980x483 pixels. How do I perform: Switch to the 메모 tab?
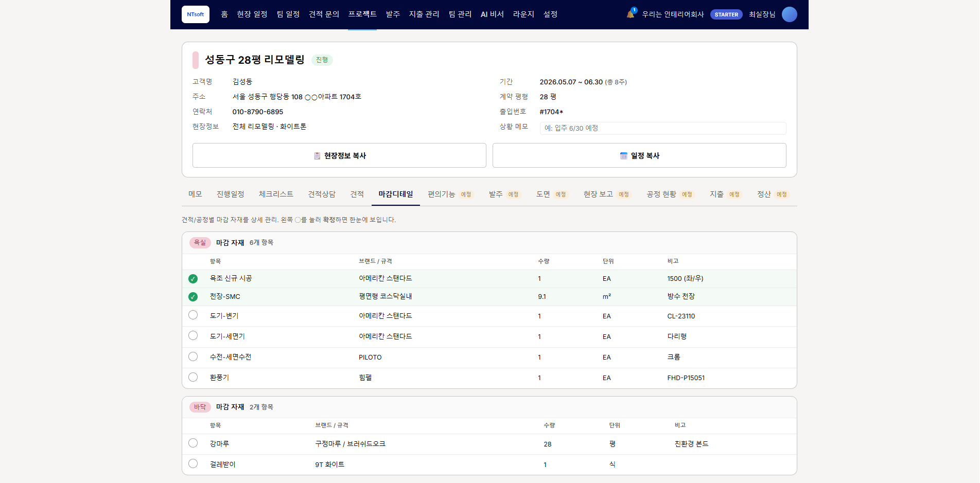click(x=195, y=194)
